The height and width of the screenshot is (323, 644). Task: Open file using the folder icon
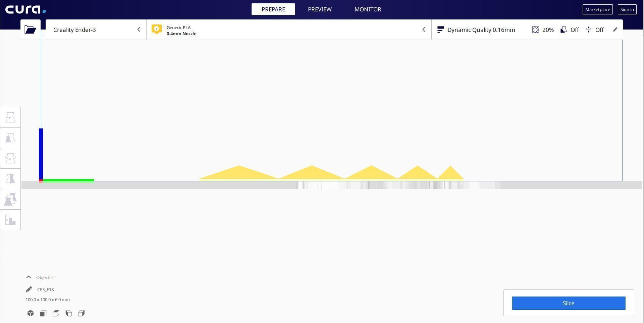30,30
